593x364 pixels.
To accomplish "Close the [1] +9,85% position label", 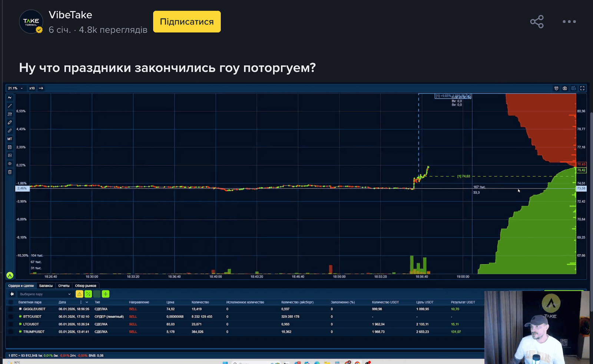I will click(x=469, y=96).
